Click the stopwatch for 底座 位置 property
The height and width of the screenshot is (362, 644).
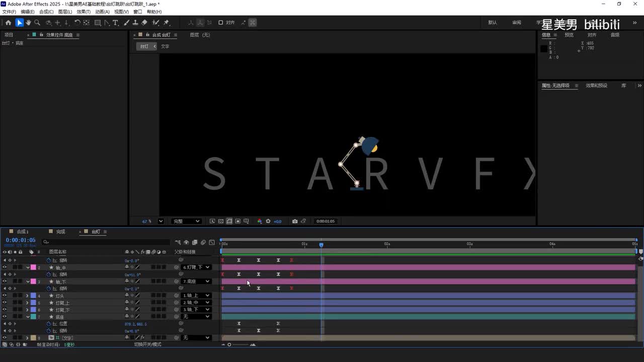(x=49, y=324)
